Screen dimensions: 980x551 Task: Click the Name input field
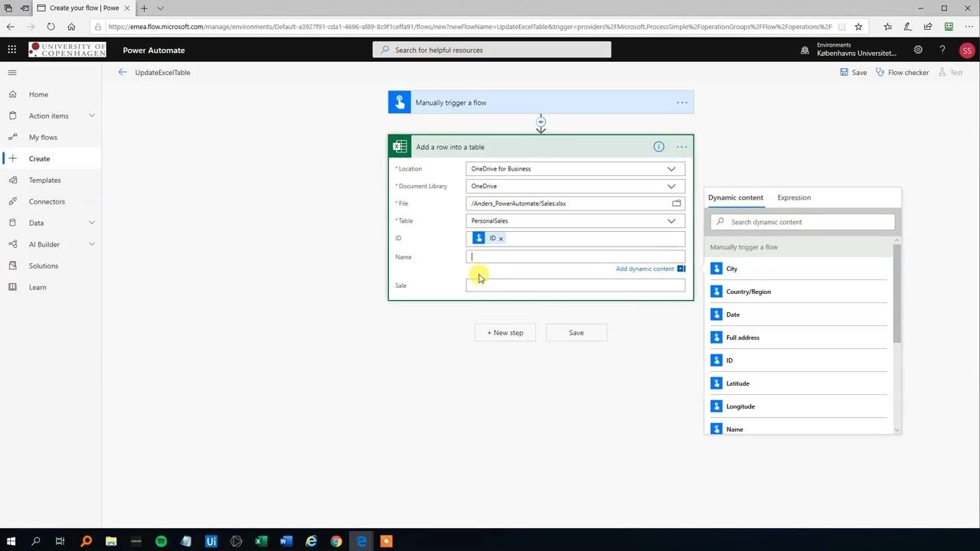tap(575, 256)
